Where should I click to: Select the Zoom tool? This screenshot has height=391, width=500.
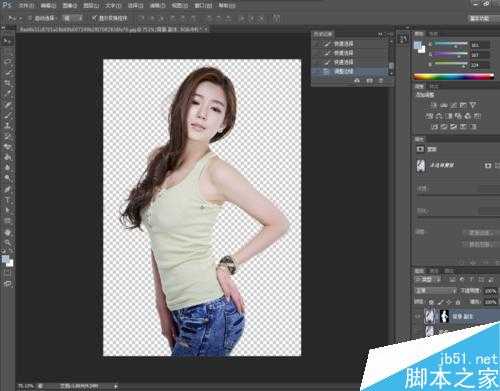pyautogui.click(x=7, y=243)
